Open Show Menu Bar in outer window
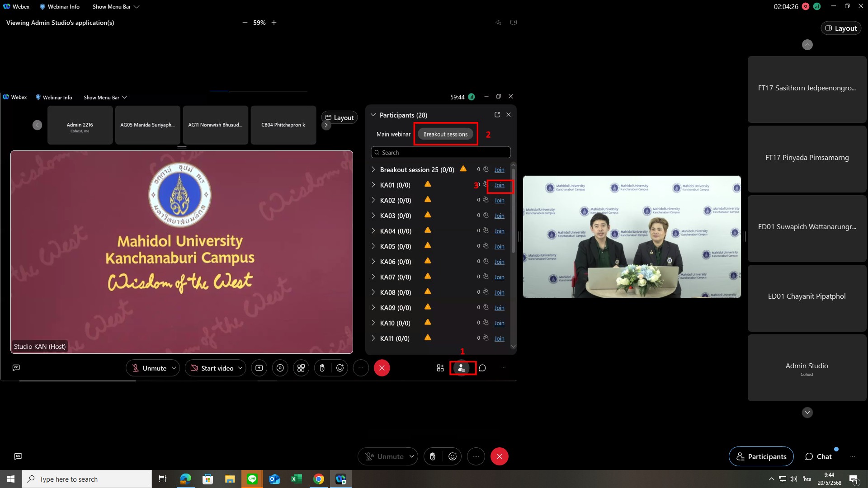Viewport: 868px width, 488px height. pyautogui.click(x=116, y=7)
